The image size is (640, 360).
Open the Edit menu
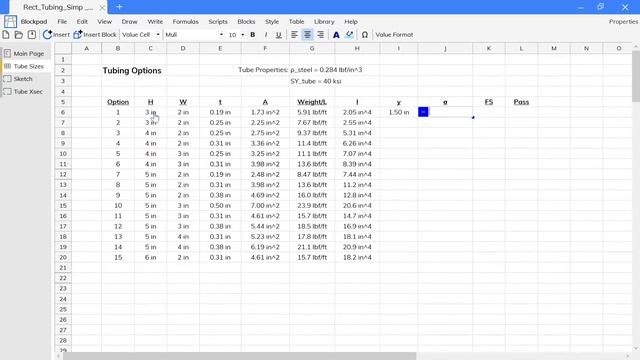[82, 22]
